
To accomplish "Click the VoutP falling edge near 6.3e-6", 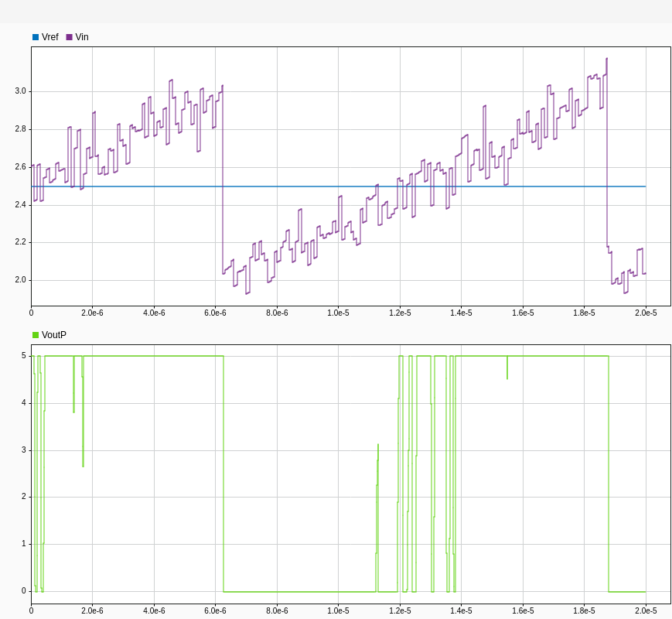I will click(x=223, y=474).
